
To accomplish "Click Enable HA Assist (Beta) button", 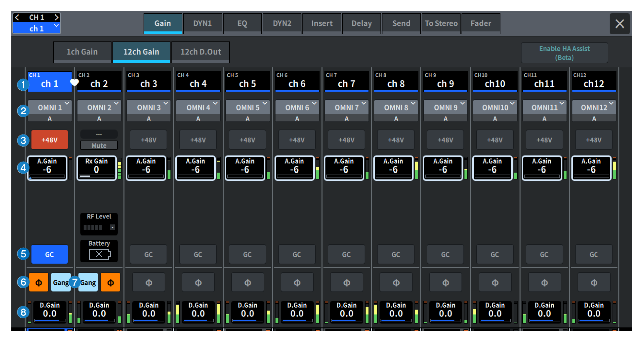I will (x=564, y=53).
